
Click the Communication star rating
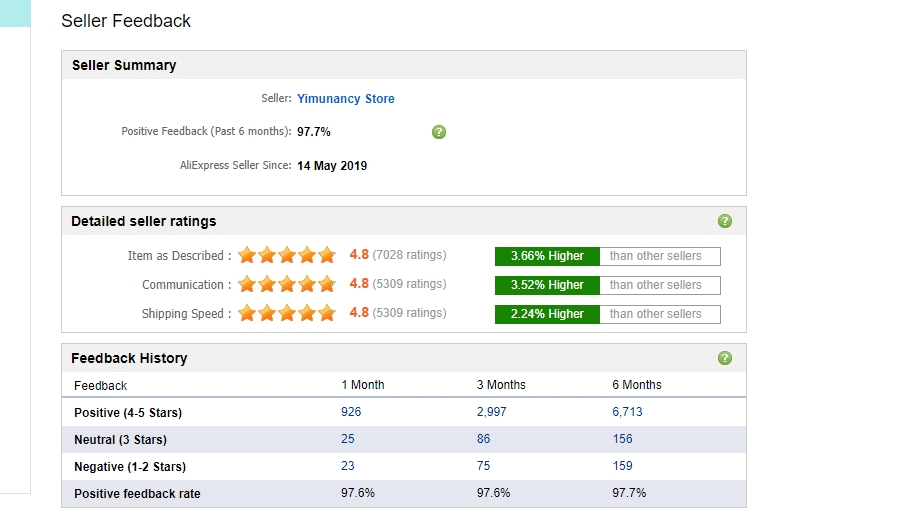tap(287, 285)
